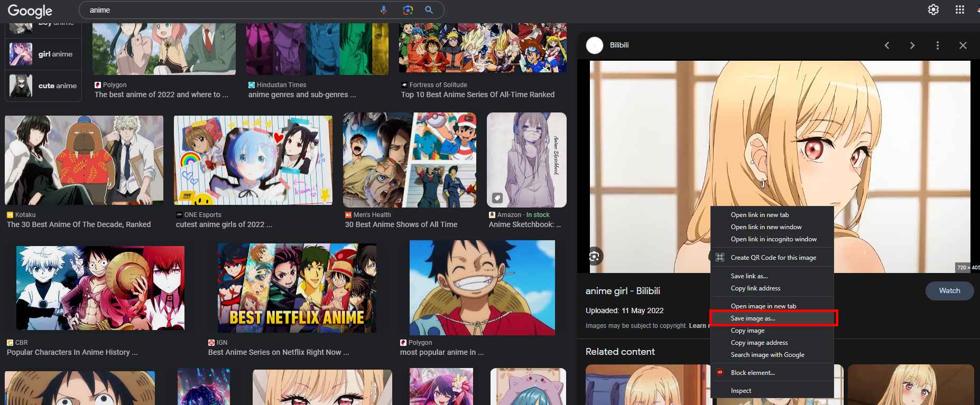The image size is (980, 405).
Task: Click the Kotaku favicon
Action: [10, 215]
